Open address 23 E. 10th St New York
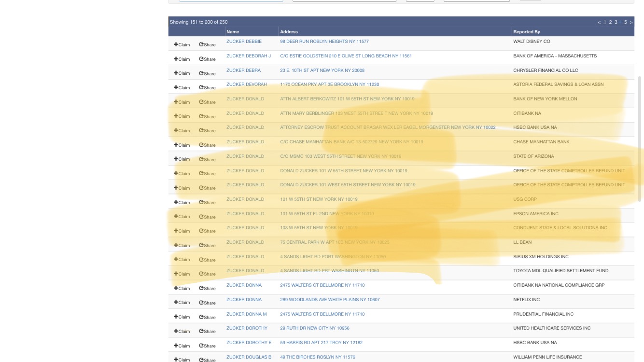The width and height of the screenshot is (644, 362). [x=322, y=70]
